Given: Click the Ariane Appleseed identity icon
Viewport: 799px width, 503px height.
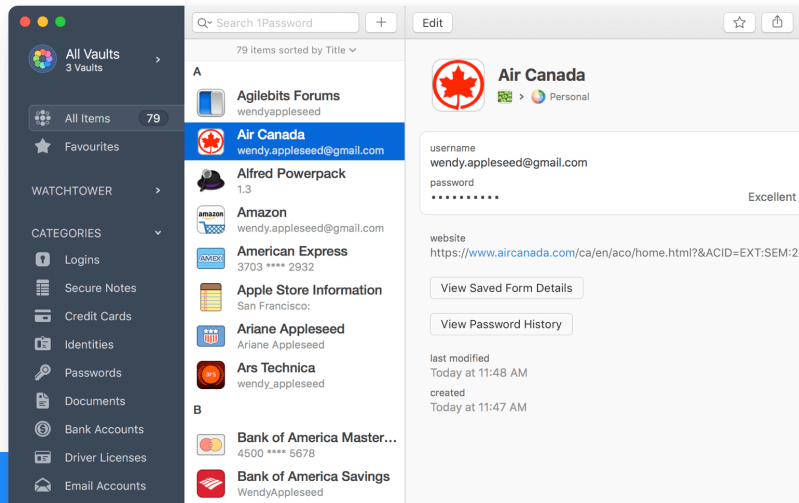Looking at the screenshot, I should 210,336.
